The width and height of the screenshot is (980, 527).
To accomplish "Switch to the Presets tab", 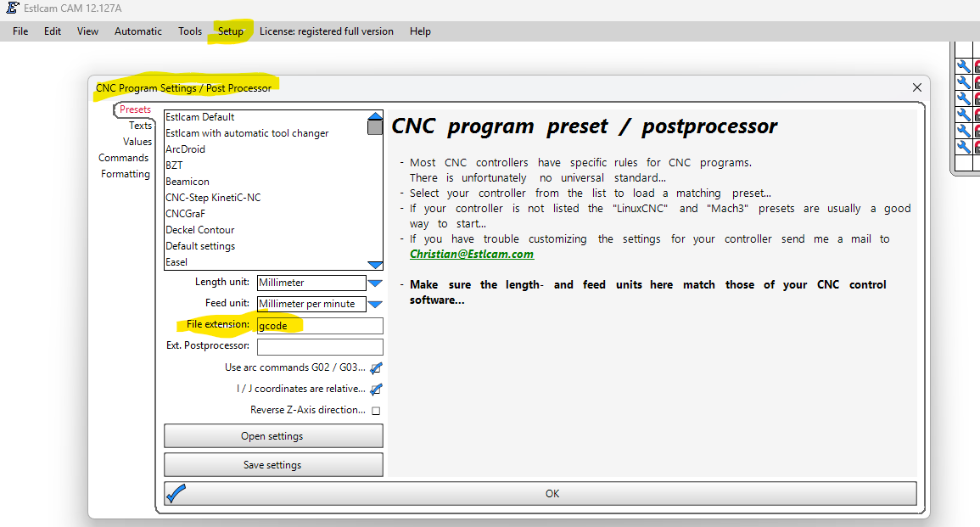I will pyautogui.click(x=135, y=109).
